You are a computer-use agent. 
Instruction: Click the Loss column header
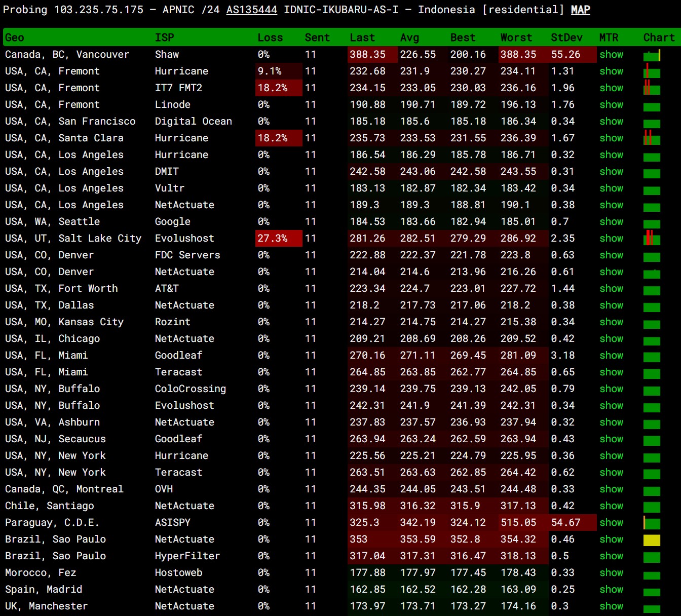click(x=270, y=37)
